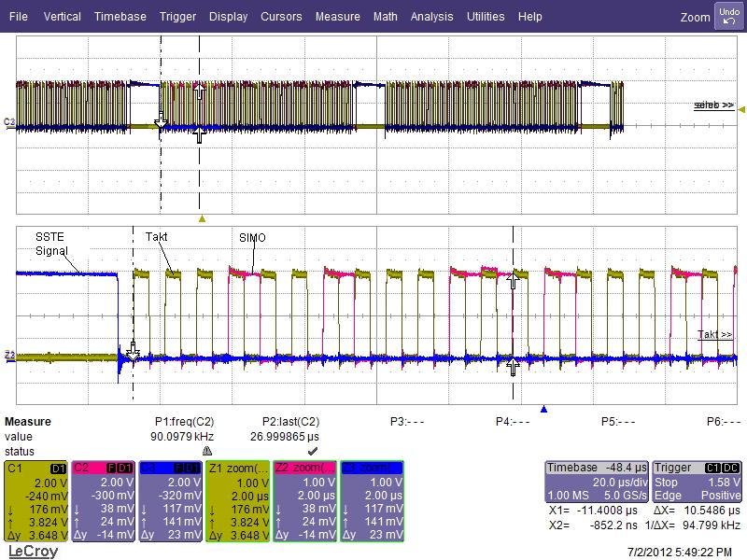Click the Undo zoom button
747x560 pixels.
729,16
